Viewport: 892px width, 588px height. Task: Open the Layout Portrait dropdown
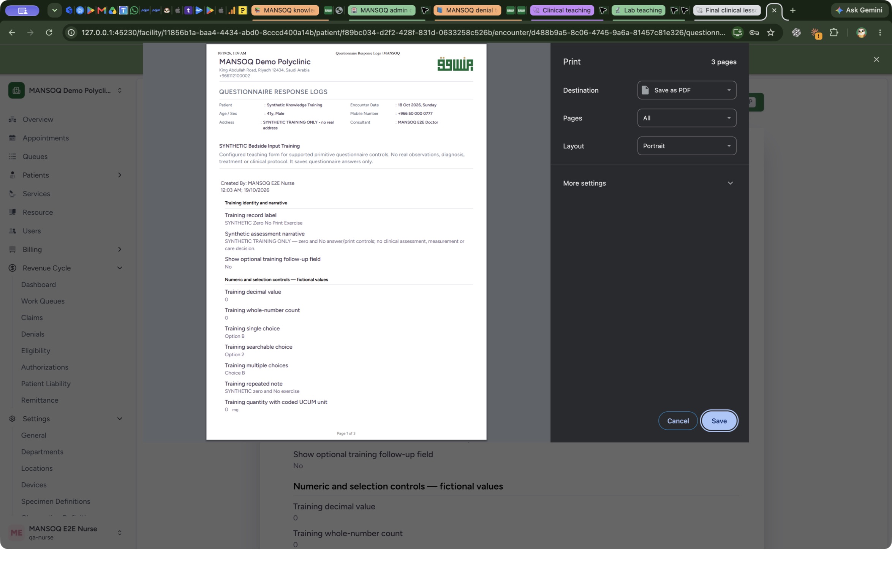click(686, 146)
